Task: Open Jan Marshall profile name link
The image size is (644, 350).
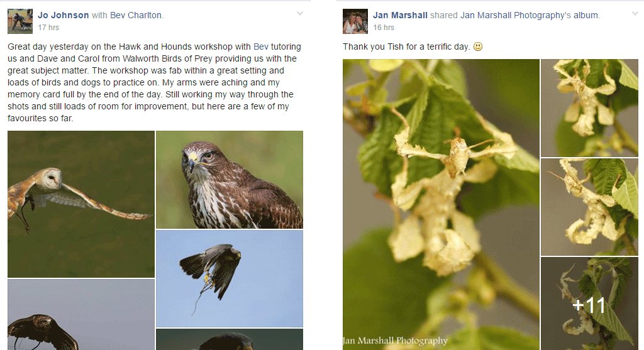Action: point(400,15)
